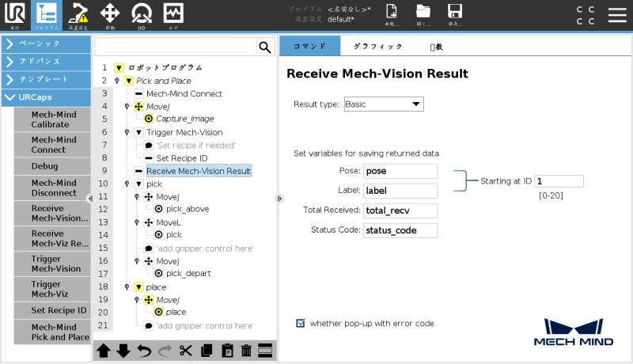
Task: Collapse the place folder node
Action: tap(138, 287)
